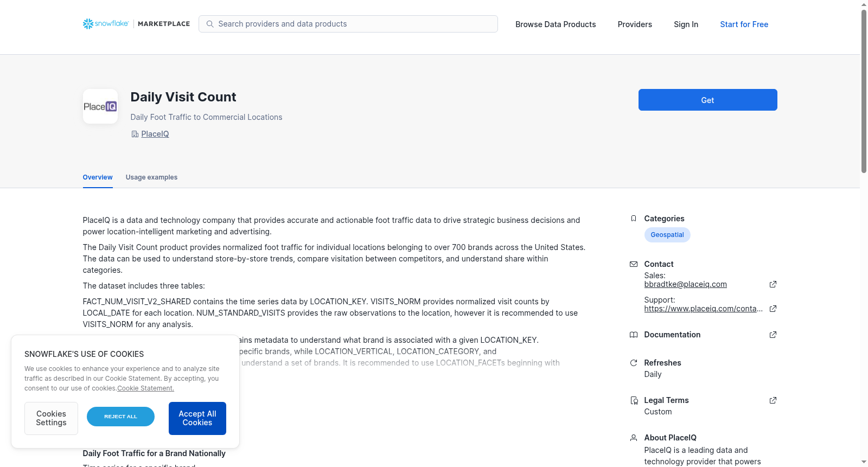Open external link icon beside support URL

coord(773,309)
